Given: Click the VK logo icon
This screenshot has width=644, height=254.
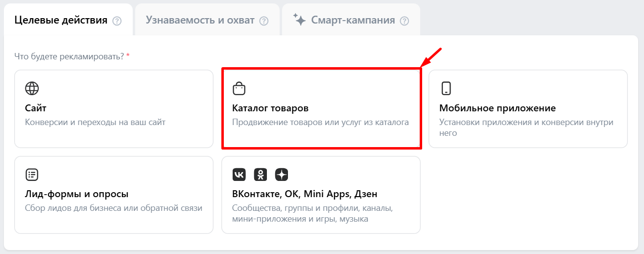Looking at the screenshot, I should point(239,175).
